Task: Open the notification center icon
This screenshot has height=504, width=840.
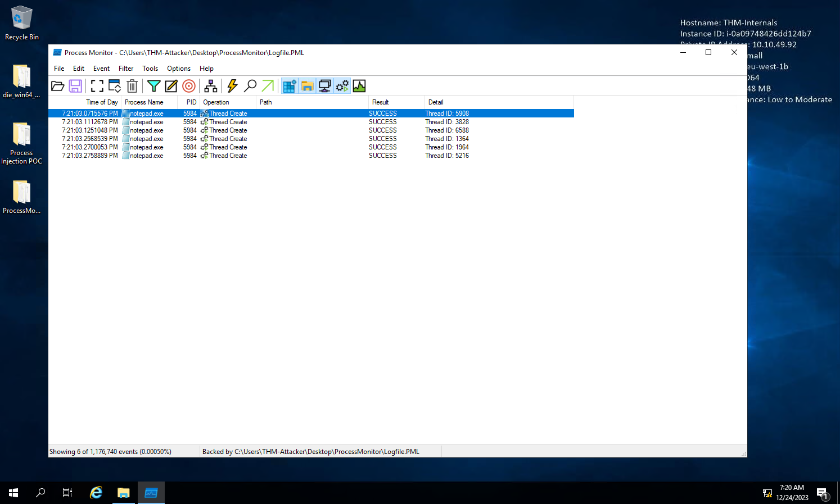Action: (x=823, y=493)
